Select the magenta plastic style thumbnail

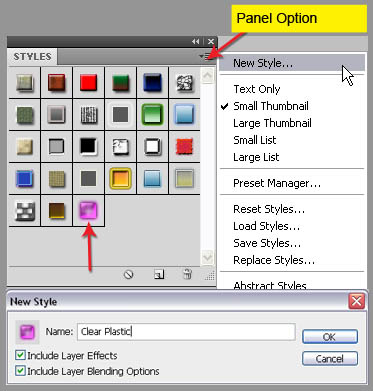pos(88,211)
